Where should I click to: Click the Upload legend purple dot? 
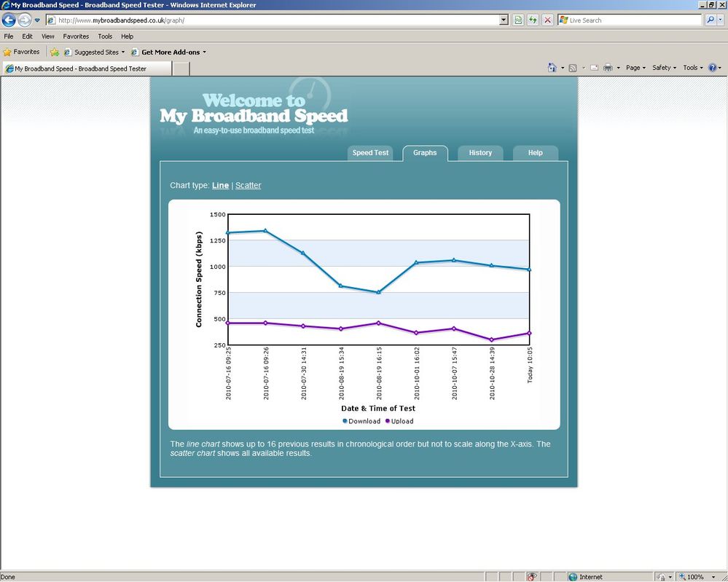click(388, 421)
